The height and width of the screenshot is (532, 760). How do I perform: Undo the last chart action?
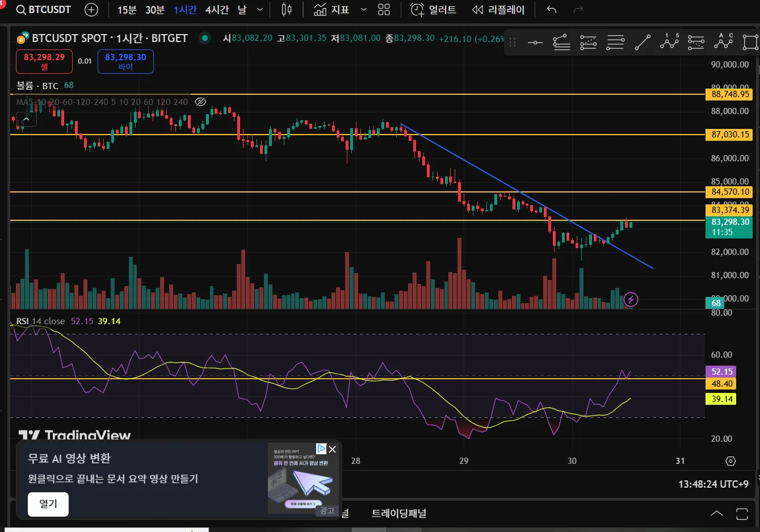pyautogui.click(x=551, y=10)
